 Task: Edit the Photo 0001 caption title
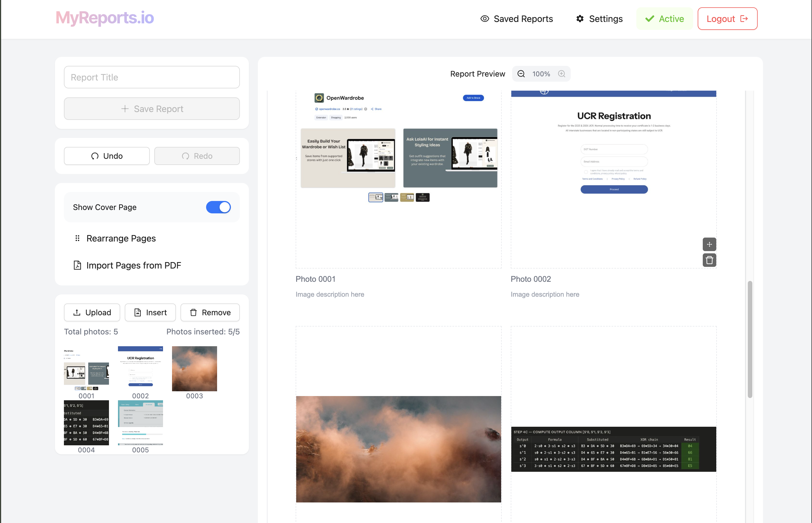coord(316,279)
